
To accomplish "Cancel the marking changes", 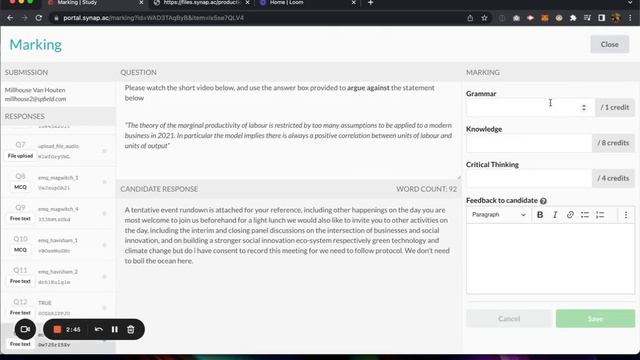I will 509,319.
